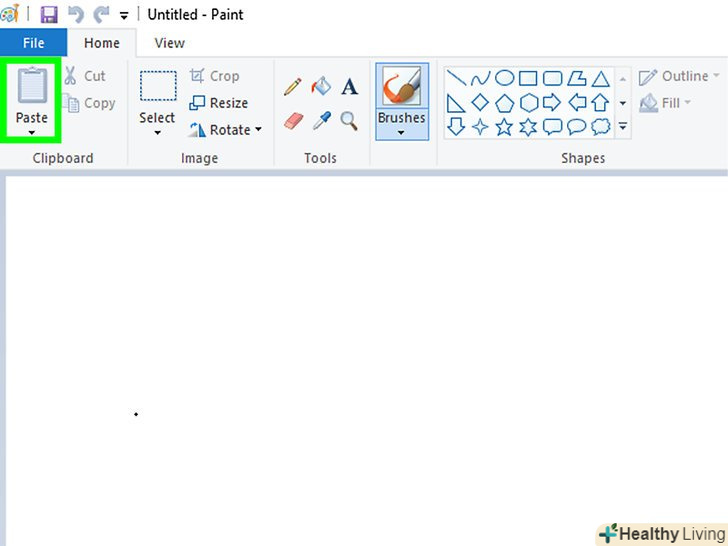Click the Shapes gallery scroll down arrow

623,103
